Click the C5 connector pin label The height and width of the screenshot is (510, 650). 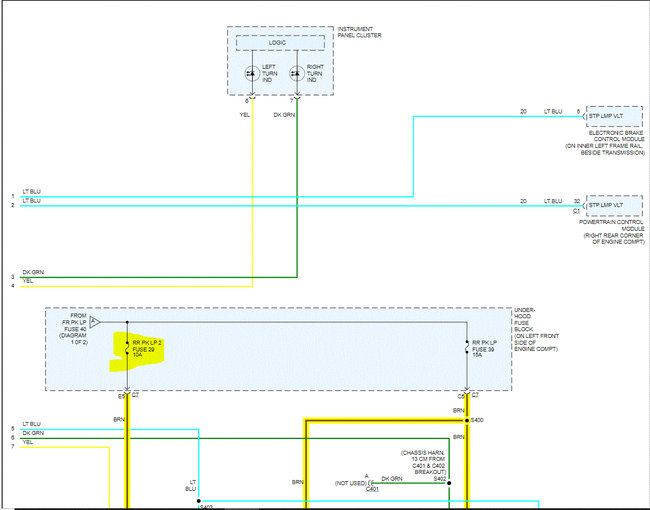point(461,397)
